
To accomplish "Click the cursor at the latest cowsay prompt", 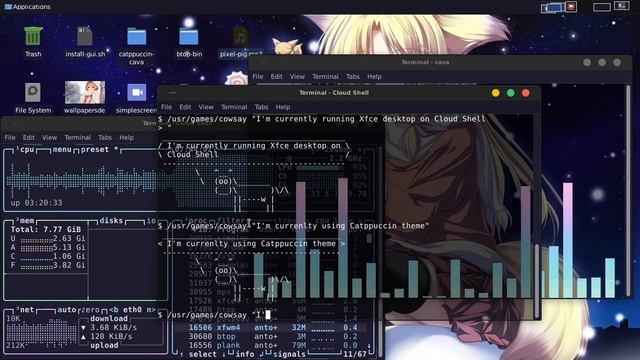I will [x=268, y=315].
